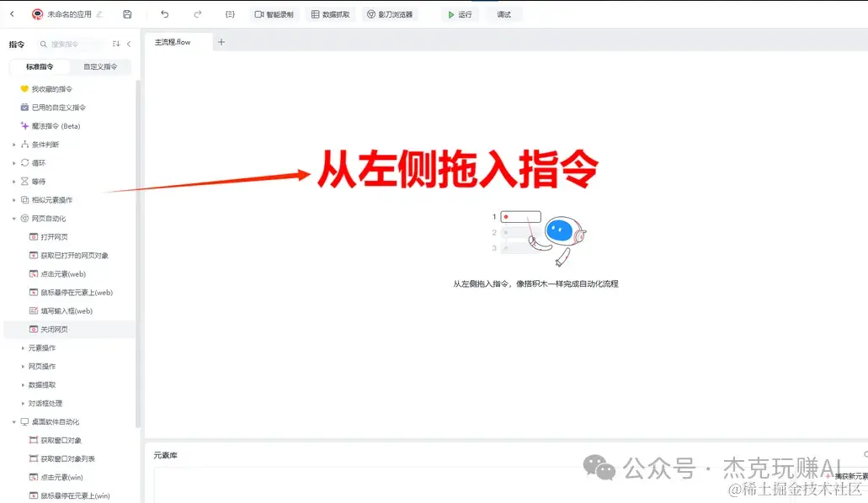Viewport: 868px width, 503px height.
Task: Select the 打开网页 instruction
Action: pyautogui.click(x=56, y=236)
